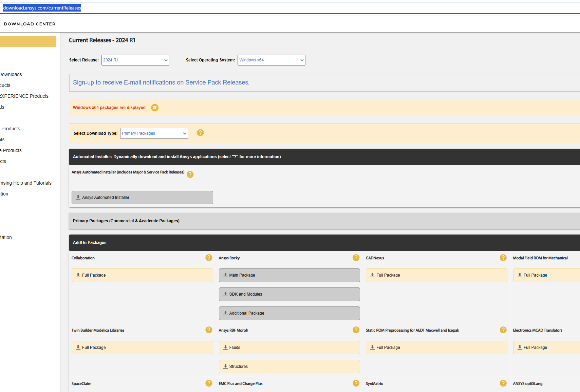Select EXPERIENCE Products in the sidebar
Viewport: 580px width, 392px height.
(24, 96)
